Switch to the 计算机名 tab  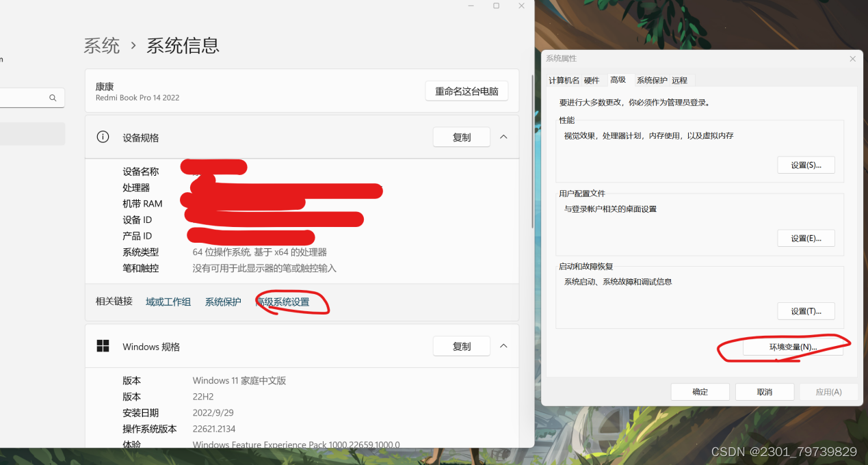[564, 81]
